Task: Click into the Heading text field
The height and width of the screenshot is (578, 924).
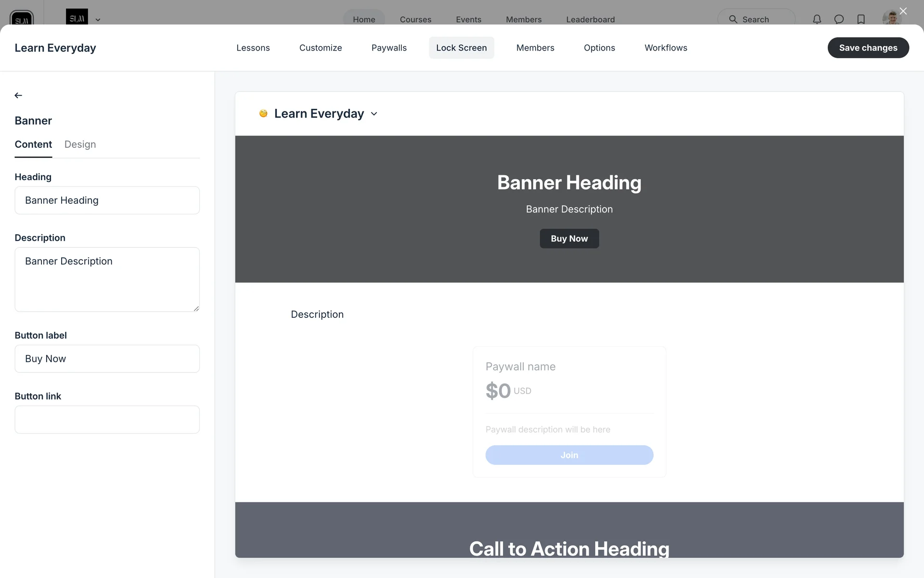Action: 107,200
